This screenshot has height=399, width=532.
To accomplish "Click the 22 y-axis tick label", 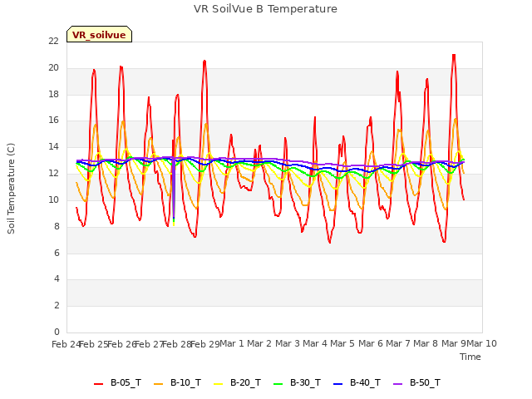I will point(53,41).
